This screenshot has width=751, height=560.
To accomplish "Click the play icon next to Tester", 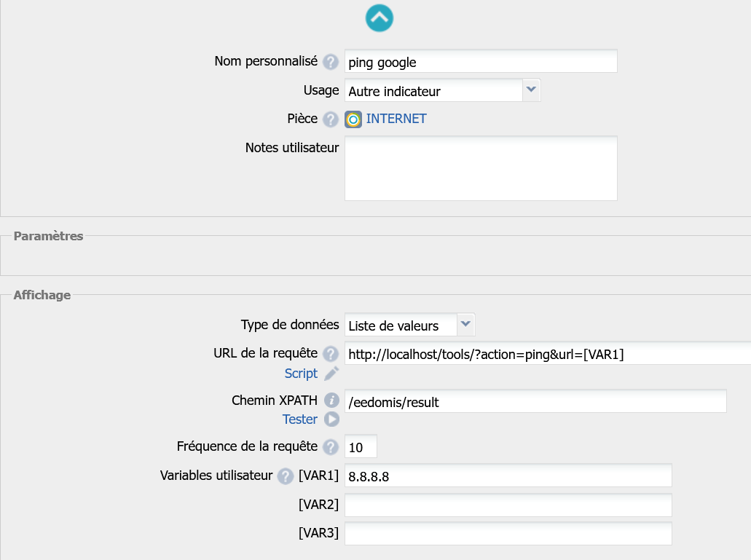I will [331, 419].
